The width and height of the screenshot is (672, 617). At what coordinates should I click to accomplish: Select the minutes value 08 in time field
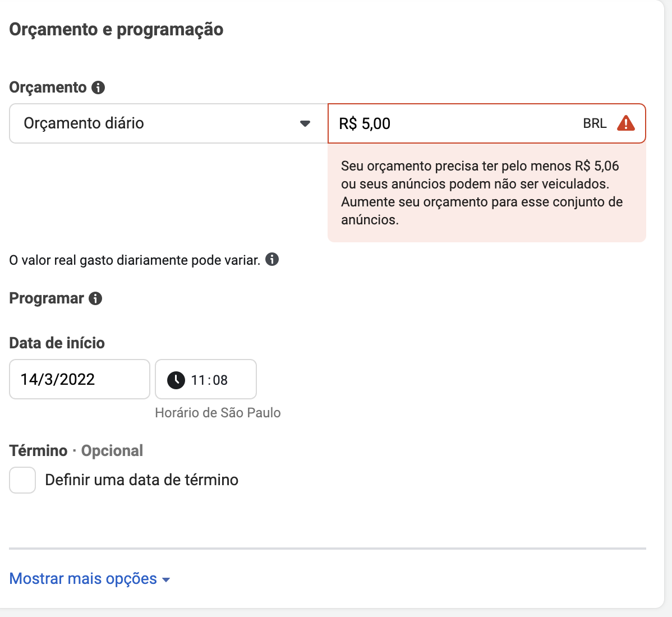tap(220, 380)
